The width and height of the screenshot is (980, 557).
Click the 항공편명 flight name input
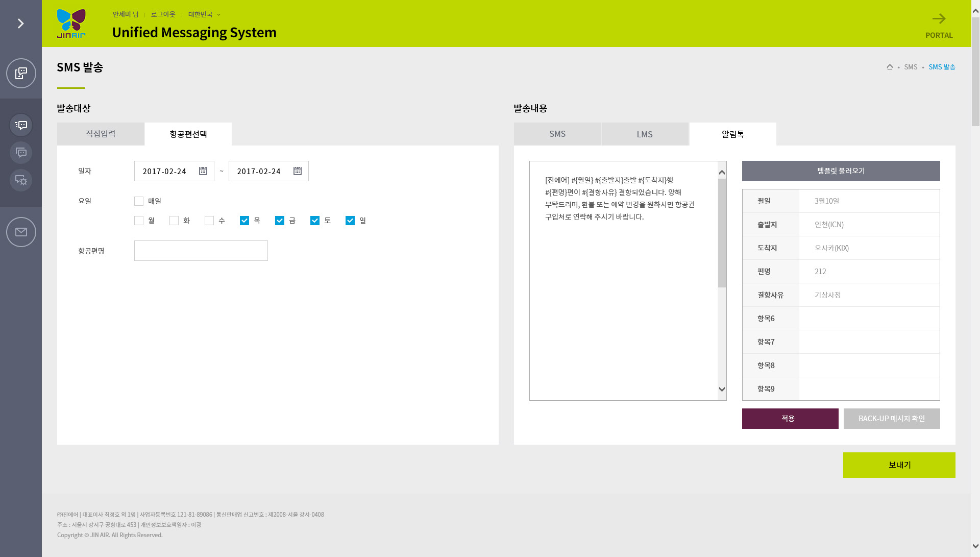pyautogui.click(x=201, y=251)
